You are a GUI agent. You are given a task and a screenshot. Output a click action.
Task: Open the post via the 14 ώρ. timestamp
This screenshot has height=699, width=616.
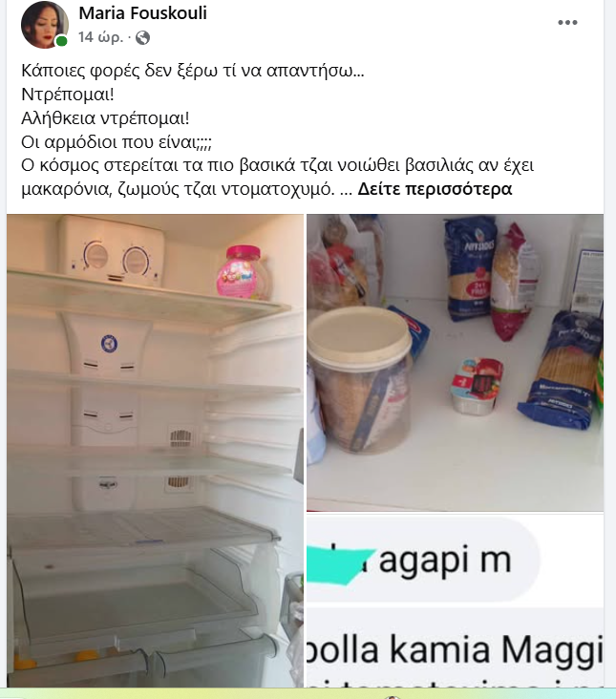[100, 37]
